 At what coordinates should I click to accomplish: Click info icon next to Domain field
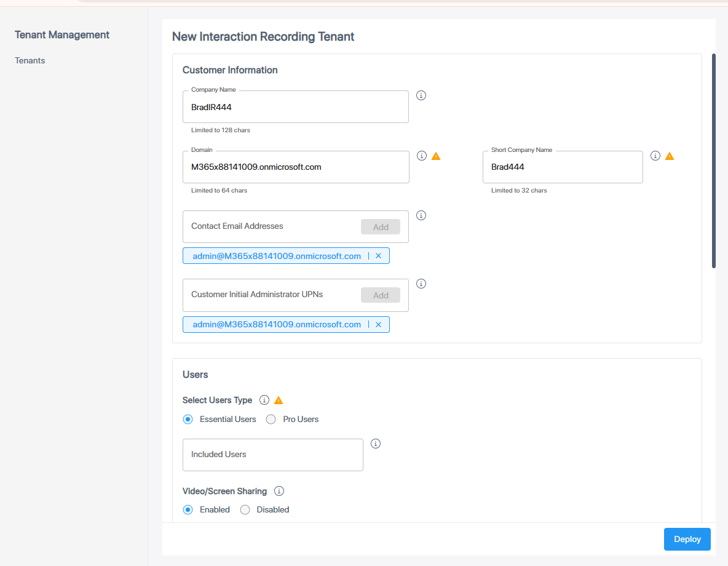point(422,156)
